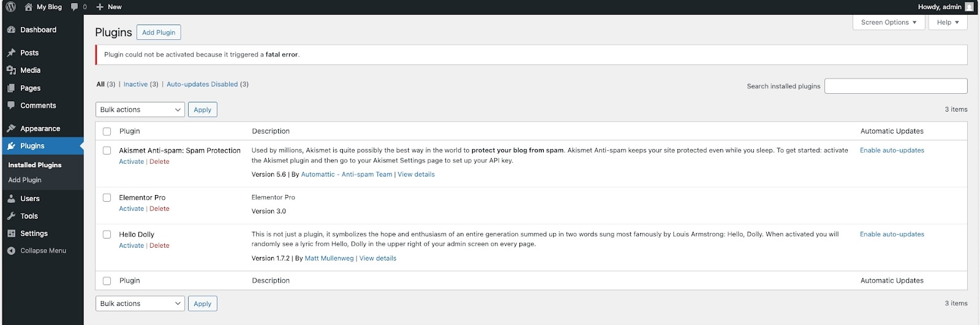Open Installed Plugins submenu item

pyautogui.click(x=35, y=165)
